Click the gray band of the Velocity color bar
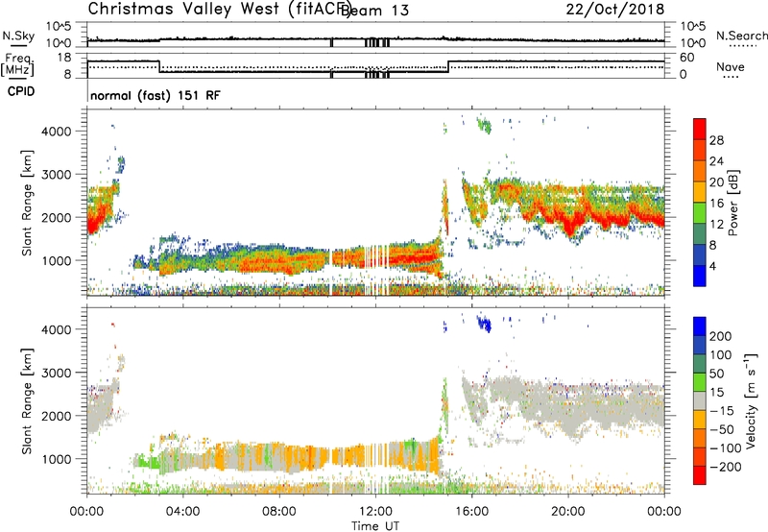Screen dimensions: 768x532 tap(700, 401)
